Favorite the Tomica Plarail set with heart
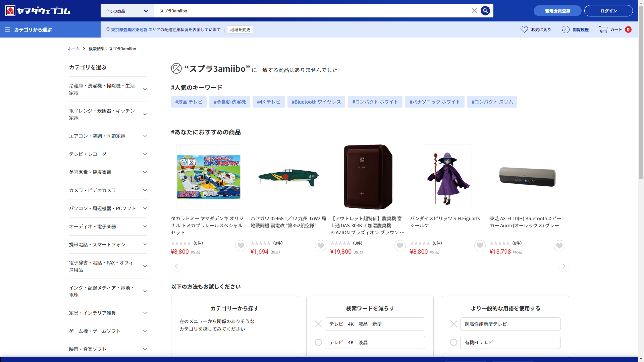644x362 pixels. 240,246
